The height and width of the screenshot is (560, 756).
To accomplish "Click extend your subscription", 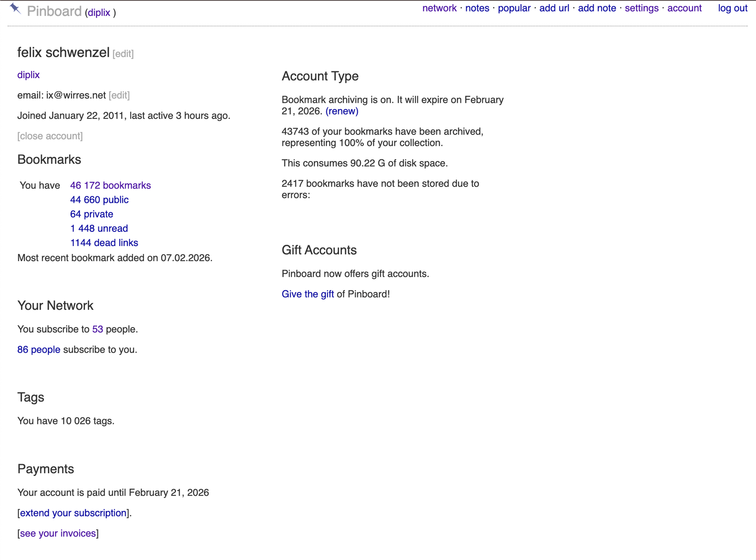I will point(73,513).
